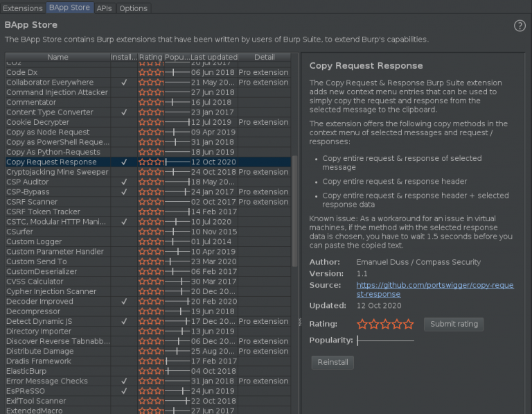Click the split pane divider handle arrows
Image resolution: width=532 pixels, height=414 pixels.
(x=300, y=321)
